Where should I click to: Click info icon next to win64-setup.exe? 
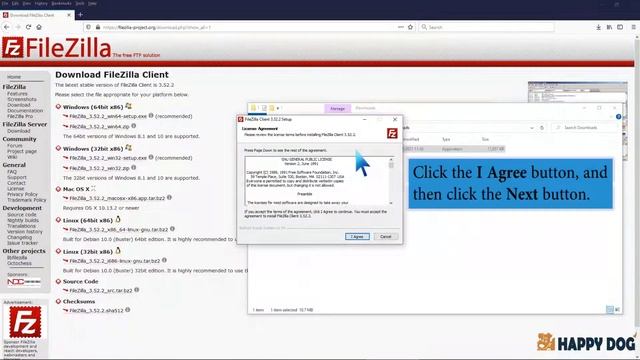(x=151, y=116)
